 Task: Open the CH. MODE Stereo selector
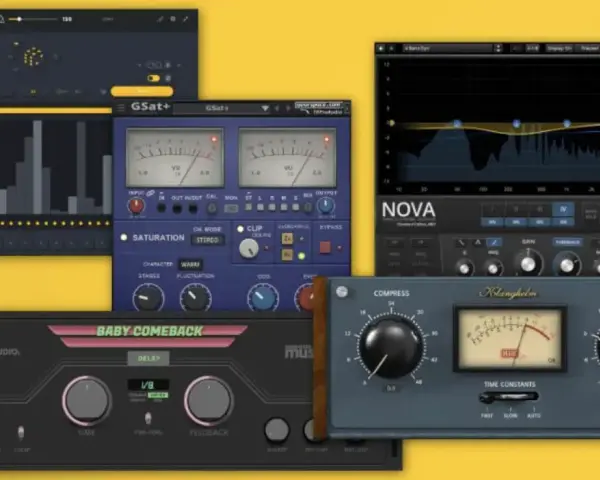(208, 240)
